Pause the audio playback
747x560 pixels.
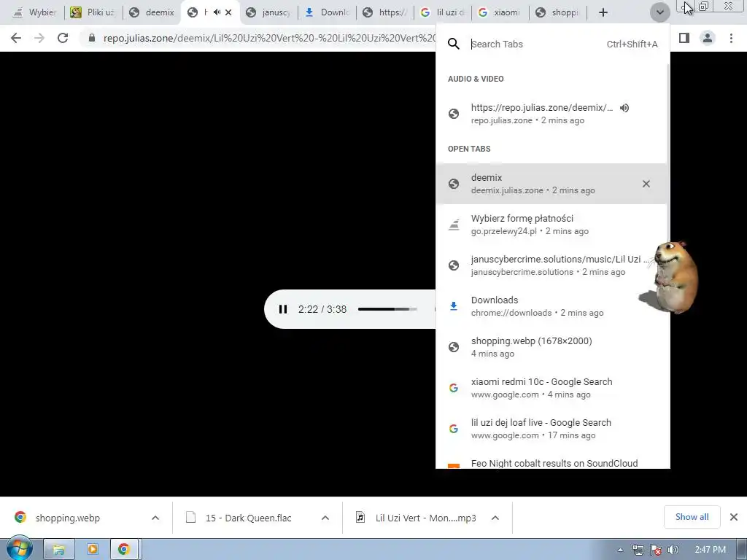coord(283,309)
